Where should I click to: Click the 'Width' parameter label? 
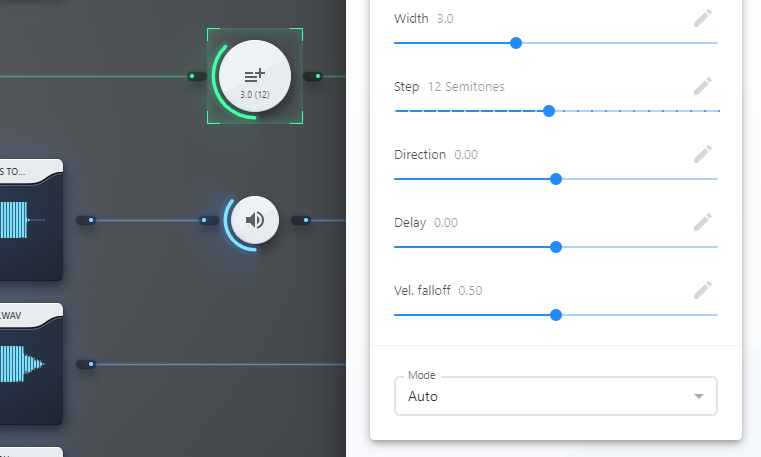click(x=411, y=18)
